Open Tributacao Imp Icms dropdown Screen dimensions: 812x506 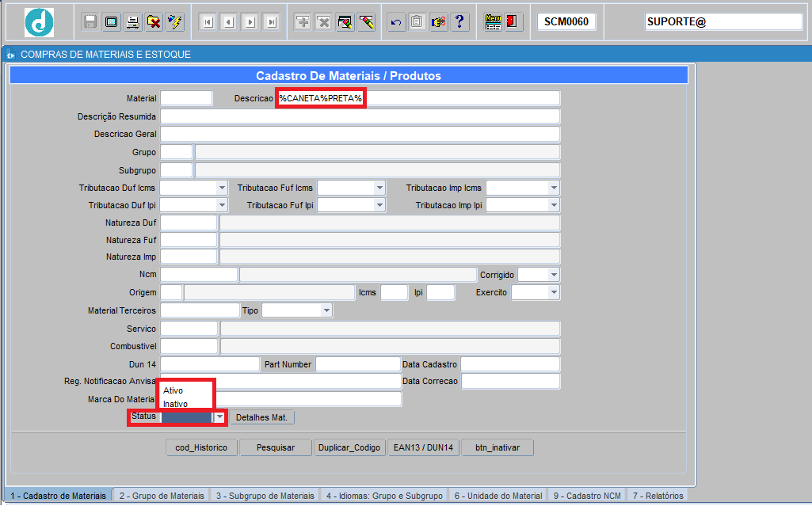click(x=554, y=188)
